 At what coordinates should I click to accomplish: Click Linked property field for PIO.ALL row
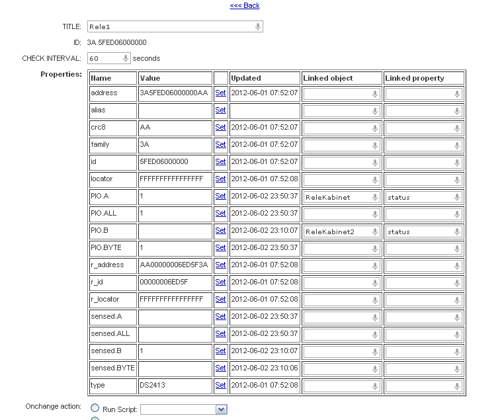424,214
